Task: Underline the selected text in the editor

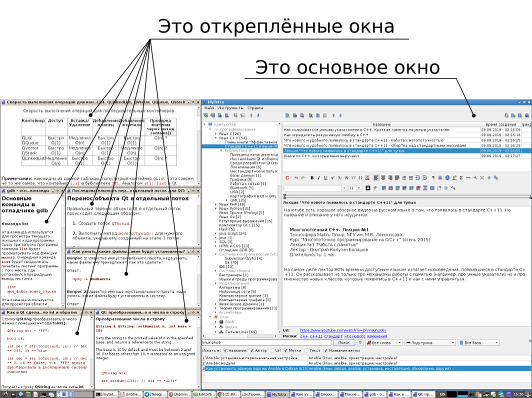Action: point(325,178)
